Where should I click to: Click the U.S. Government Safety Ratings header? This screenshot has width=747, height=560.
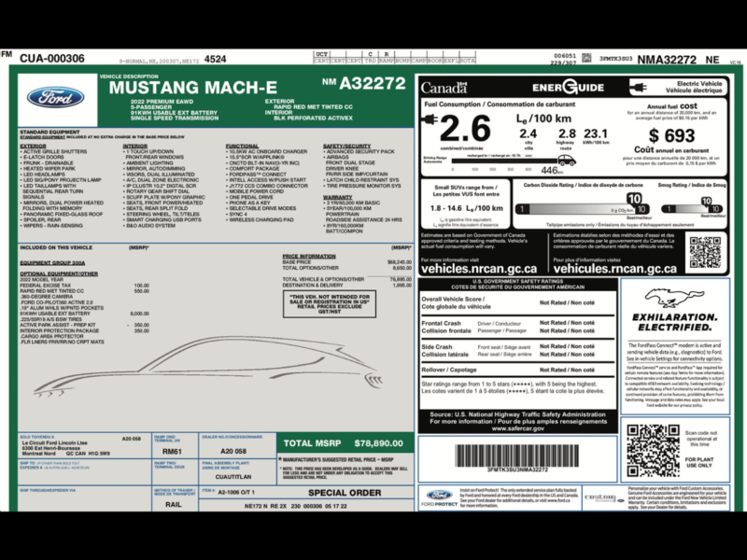518,285
